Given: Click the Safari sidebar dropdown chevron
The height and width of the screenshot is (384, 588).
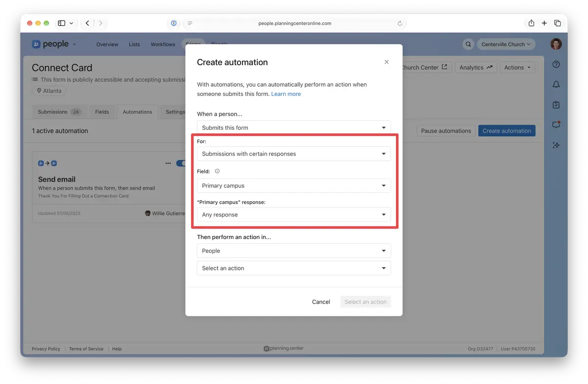Looking at the screenshot, I should click(x=72, y=23).
